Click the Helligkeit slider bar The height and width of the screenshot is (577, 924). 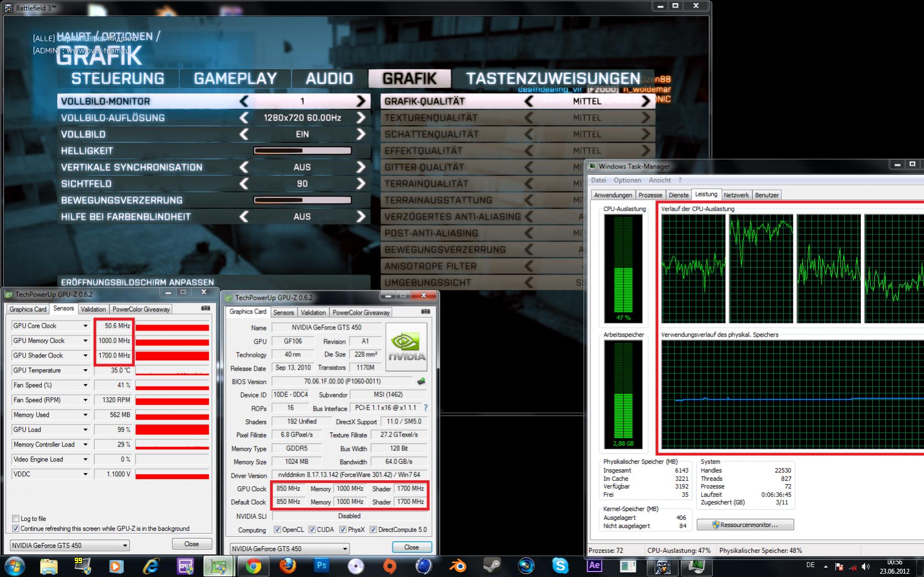[x=302, y=151]
